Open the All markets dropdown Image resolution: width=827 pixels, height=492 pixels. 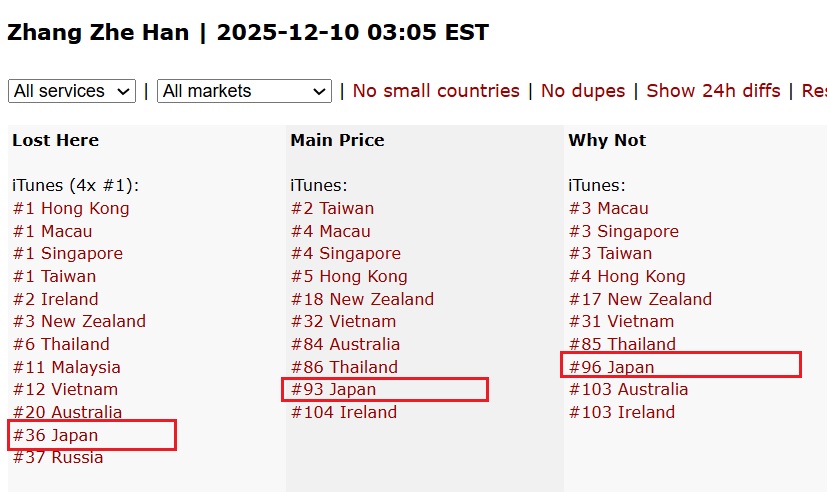pos(244,91)
